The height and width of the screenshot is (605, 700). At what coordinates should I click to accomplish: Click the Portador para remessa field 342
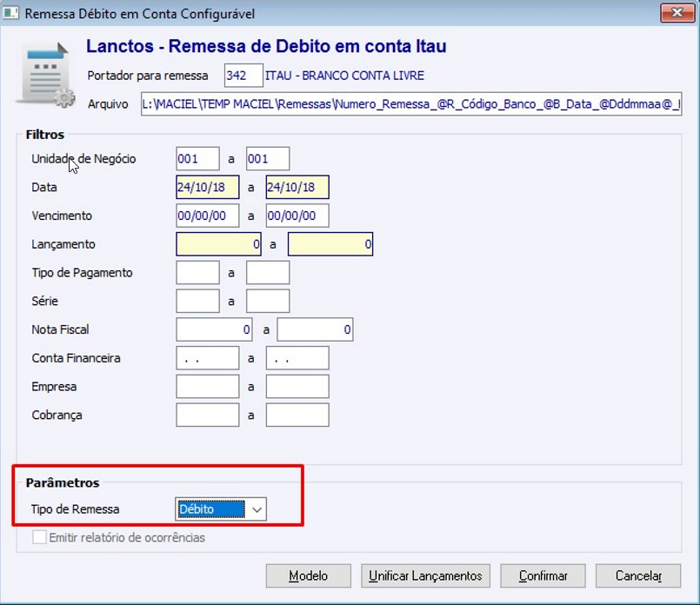coord(243,76)
